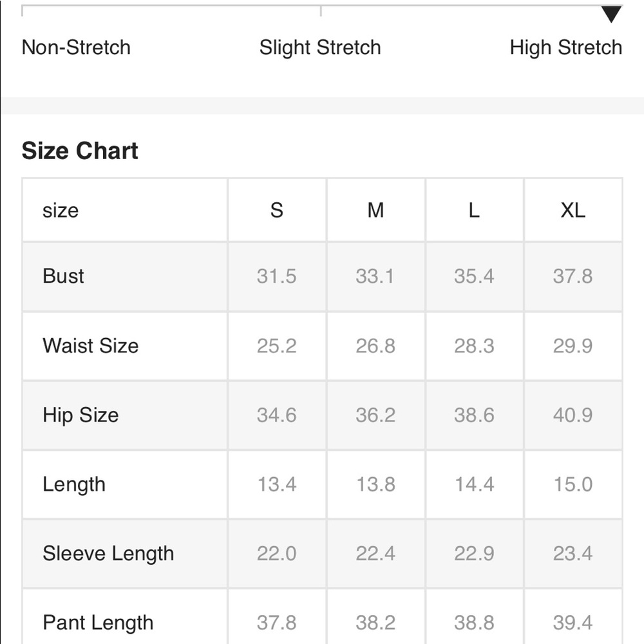The image size is (644, 644).
Task: Select the Non-Stretch label
Action: [x=76, y=48]
